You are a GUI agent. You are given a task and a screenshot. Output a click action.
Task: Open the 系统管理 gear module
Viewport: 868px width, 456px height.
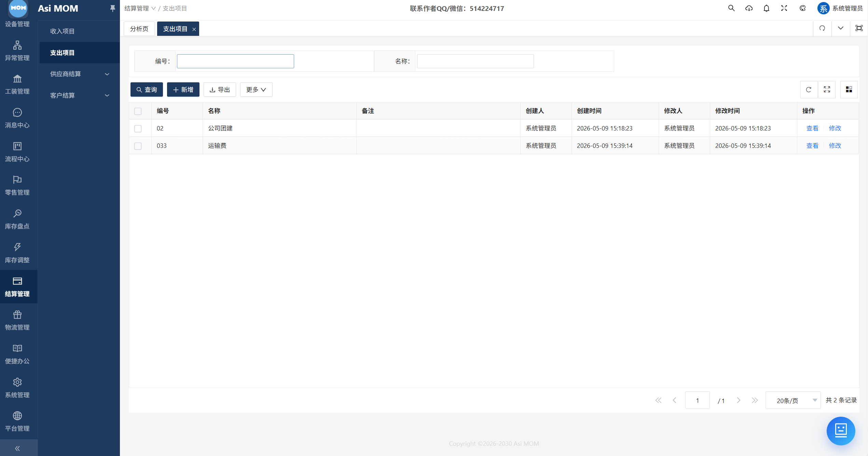pyautogui.click(x=17, y=388)
